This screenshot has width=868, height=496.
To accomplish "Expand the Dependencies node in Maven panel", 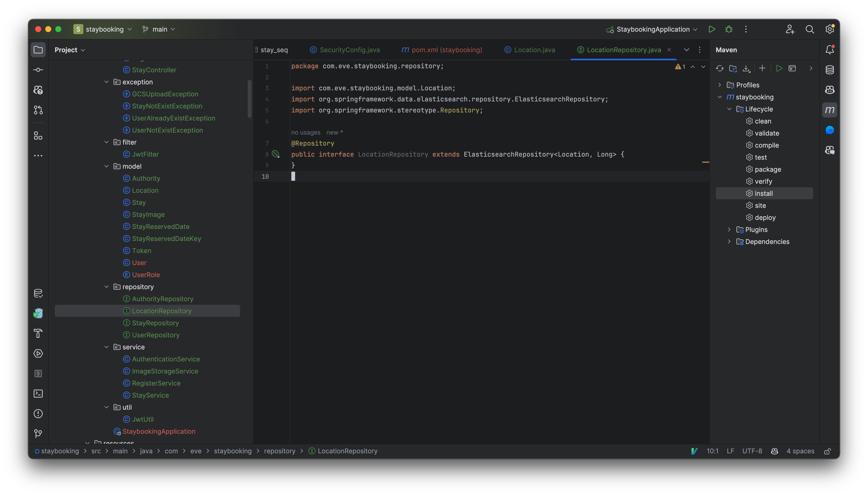I will (x=729, y=241).
